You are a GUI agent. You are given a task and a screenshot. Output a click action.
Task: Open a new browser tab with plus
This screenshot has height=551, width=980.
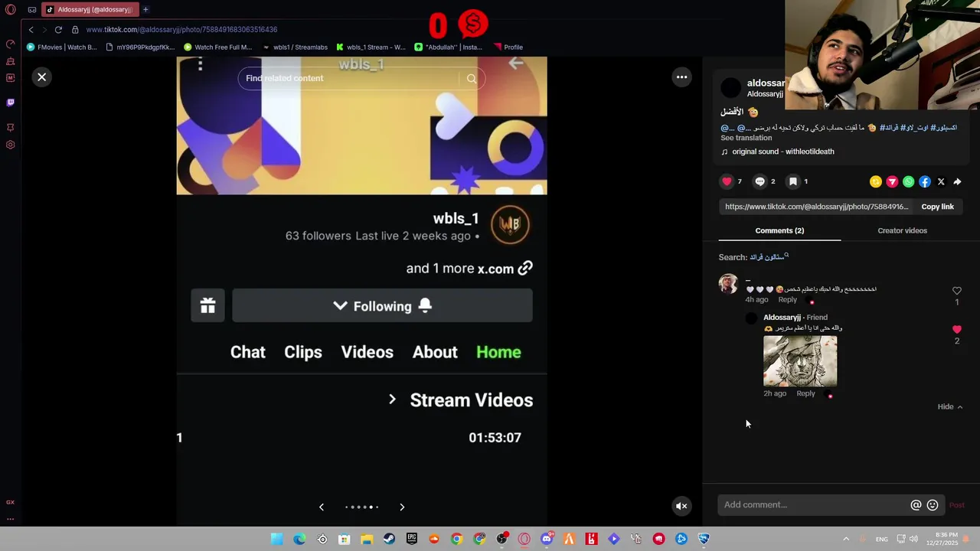(145, 9)
